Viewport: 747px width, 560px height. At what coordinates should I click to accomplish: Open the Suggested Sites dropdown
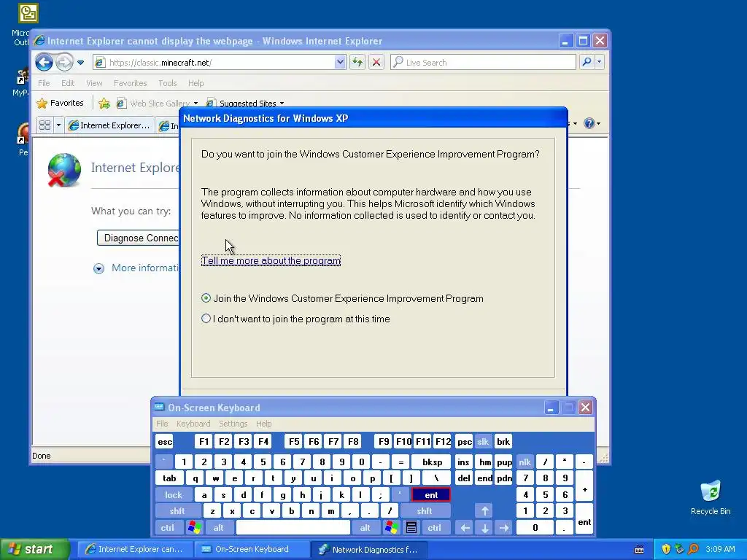245,104
